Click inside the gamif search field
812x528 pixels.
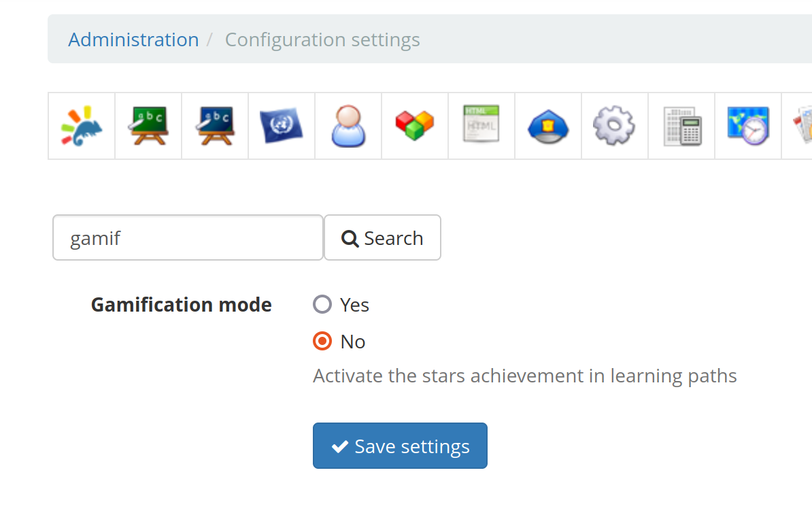click(x=188, y=237)
